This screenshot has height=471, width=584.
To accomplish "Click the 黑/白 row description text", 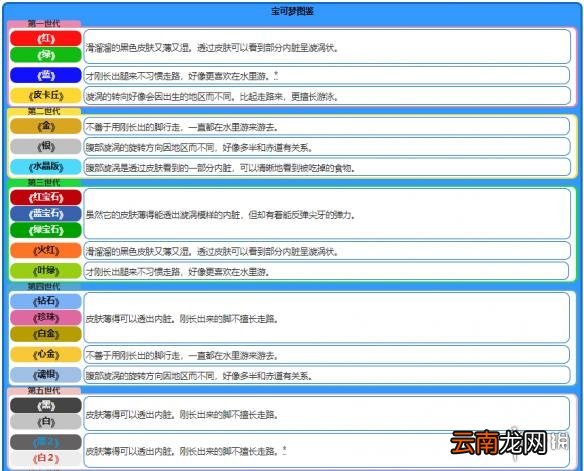I will (182, 414).
